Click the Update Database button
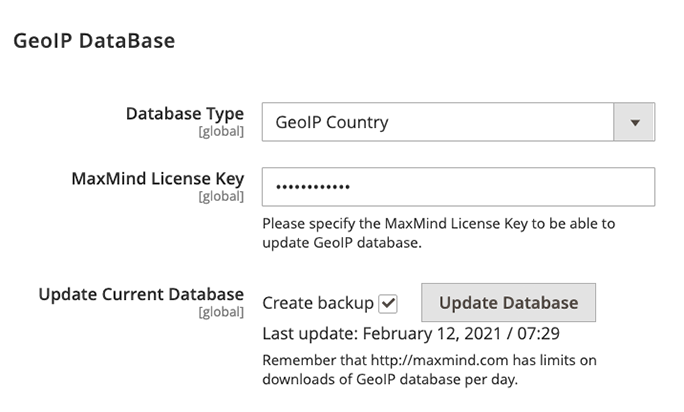 [508, 302]
